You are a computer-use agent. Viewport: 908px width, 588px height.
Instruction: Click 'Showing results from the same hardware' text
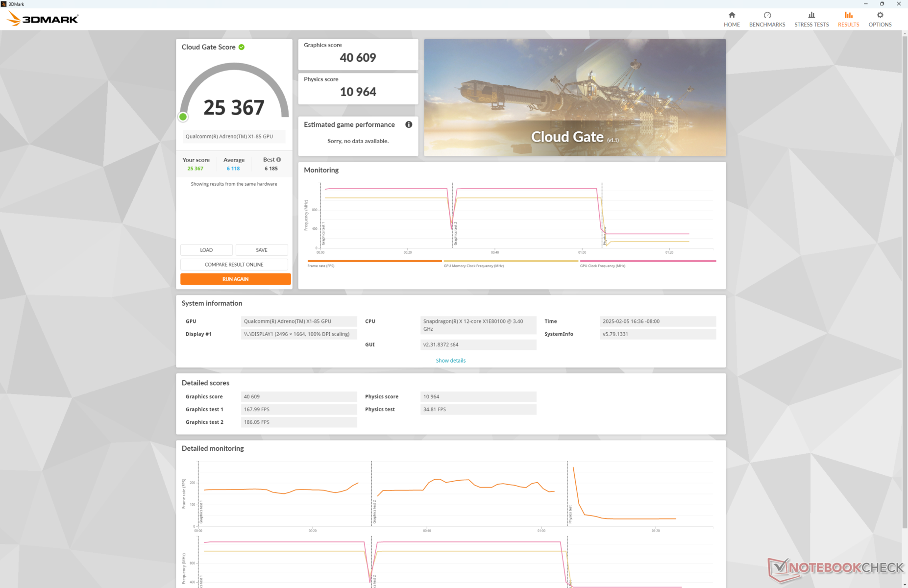[x=234, y=184]
